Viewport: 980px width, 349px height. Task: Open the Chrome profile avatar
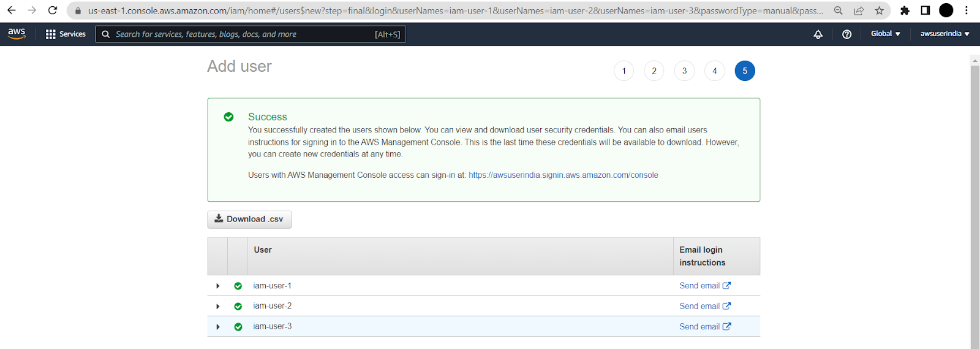(946, 10)
